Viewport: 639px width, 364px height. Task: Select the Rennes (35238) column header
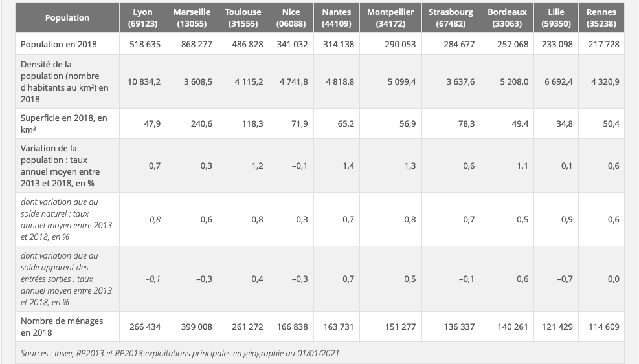601,18
